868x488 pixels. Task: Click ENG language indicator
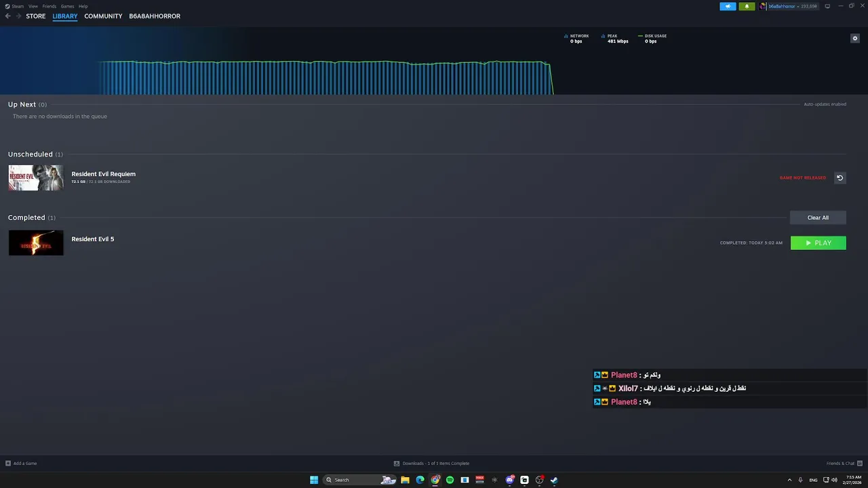coord(813,480)
